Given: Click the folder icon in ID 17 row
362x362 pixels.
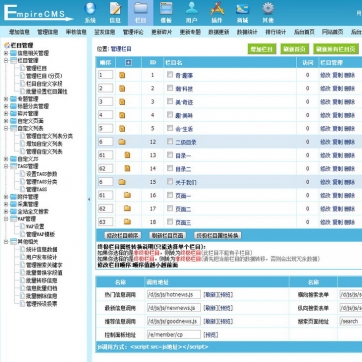Looking at the screenshot, I should [x=127, y=208].
